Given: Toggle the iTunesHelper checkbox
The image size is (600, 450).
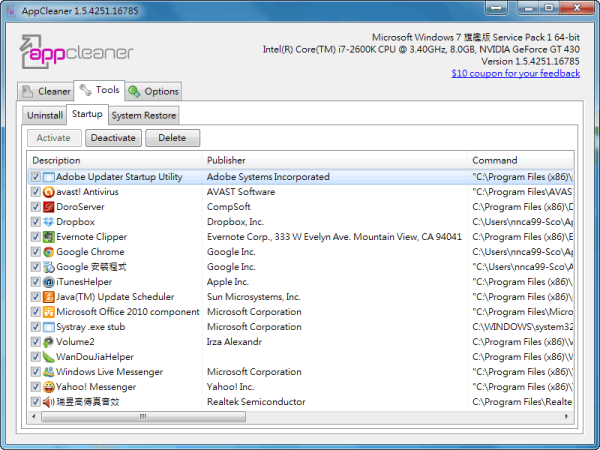Looking at the screenshot, I should 36,282.
